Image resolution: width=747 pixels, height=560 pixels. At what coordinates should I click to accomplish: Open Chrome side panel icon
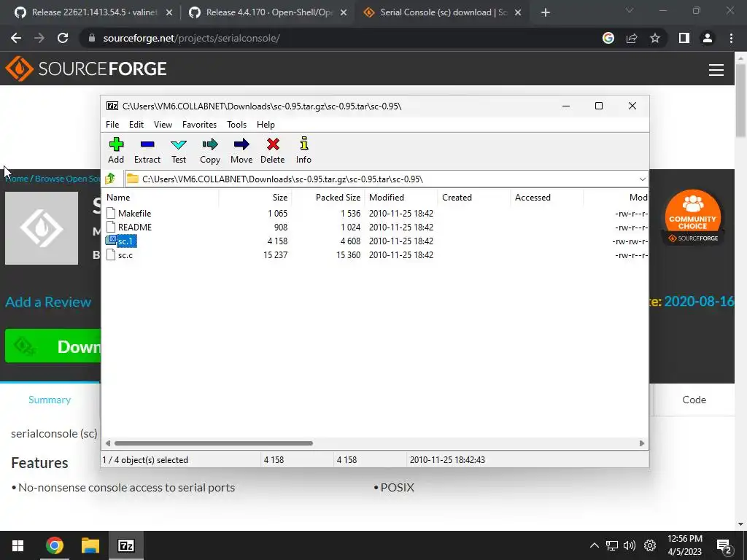tap(684, 38)
